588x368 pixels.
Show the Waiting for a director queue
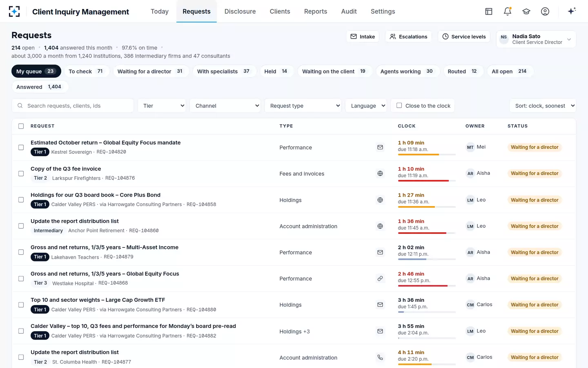pos(150,71)
